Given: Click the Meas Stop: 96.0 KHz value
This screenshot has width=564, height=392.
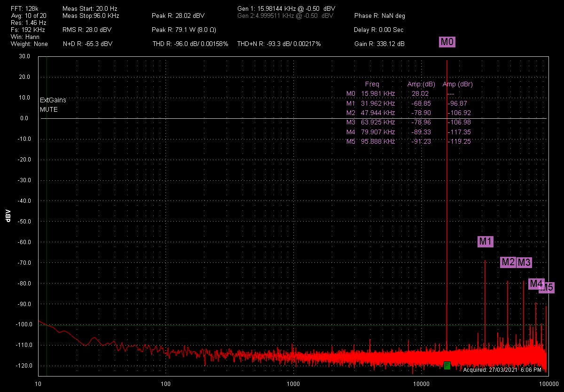Looking at the screenshot, I should 91,15.
